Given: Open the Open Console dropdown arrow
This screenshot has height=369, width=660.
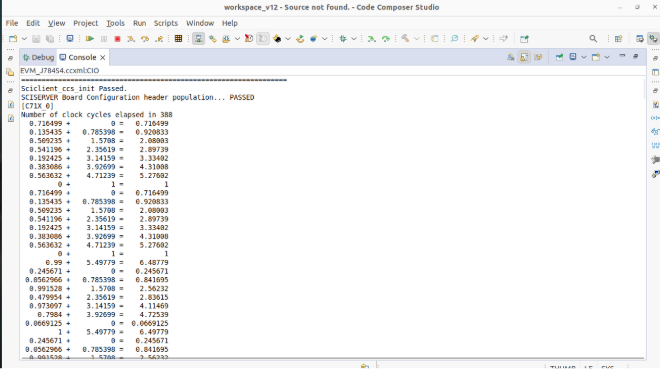Looking at the screenshot, I should (x=607, y=57).
